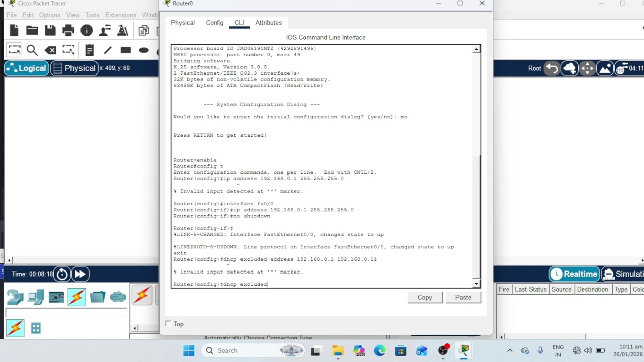Select the Miscellaneous folder category
The image size is (644, 362).
click(x=98, y=297)
